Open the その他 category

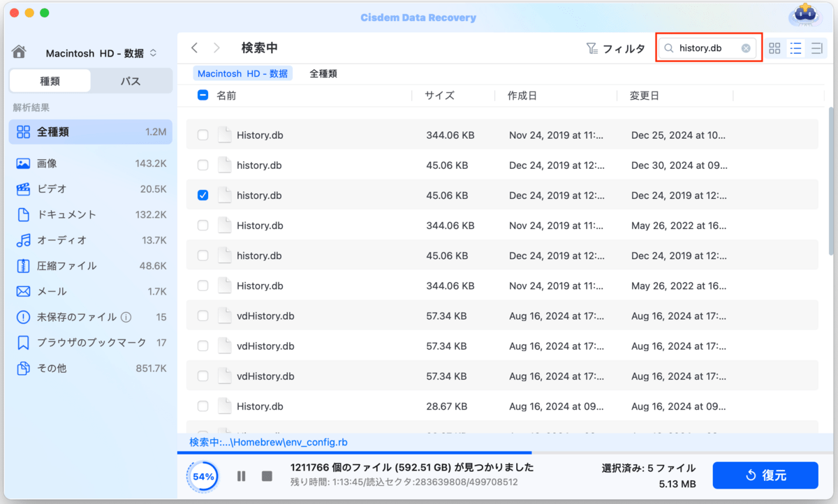click(90, 368)
